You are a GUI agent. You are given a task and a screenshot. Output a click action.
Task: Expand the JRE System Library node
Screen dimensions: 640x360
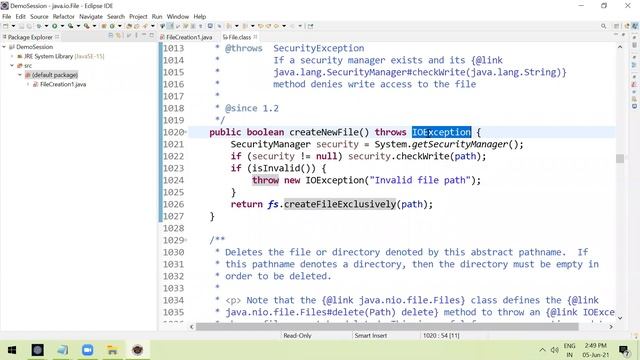(12, 56)
